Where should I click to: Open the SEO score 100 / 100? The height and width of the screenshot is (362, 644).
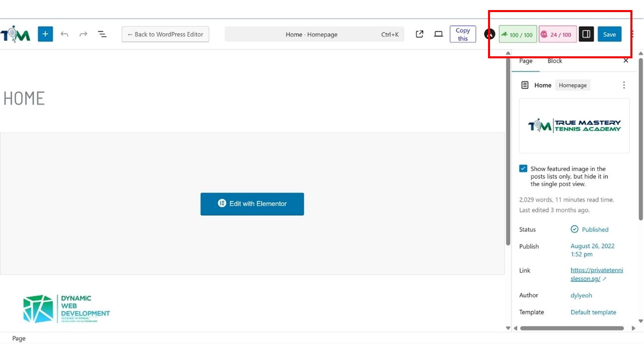(x=518, y=35)
